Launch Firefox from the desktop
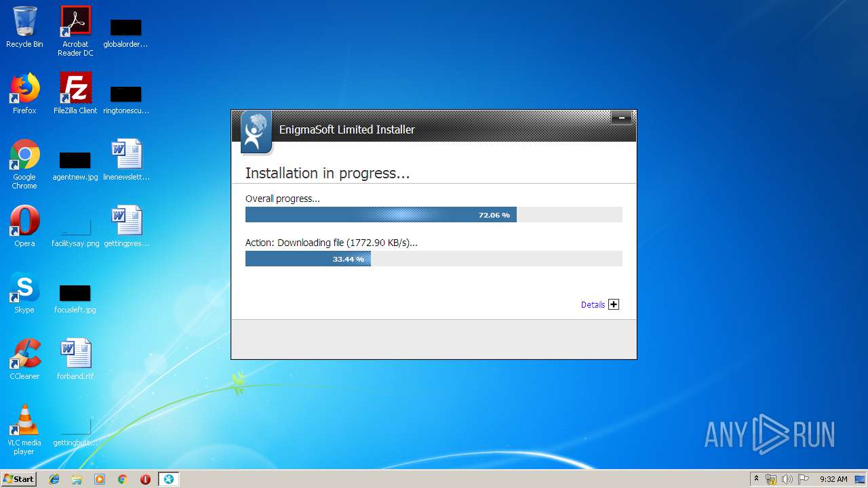 click(24, 94)
